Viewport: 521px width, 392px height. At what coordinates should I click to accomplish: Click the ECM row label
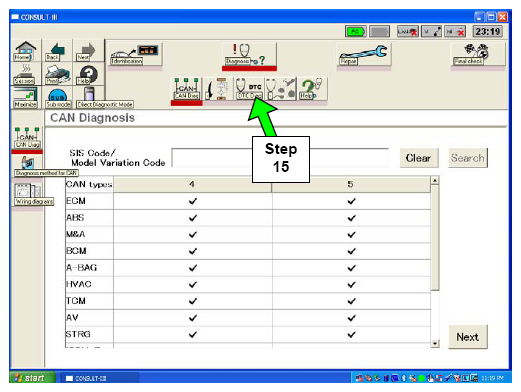(76, 201)
